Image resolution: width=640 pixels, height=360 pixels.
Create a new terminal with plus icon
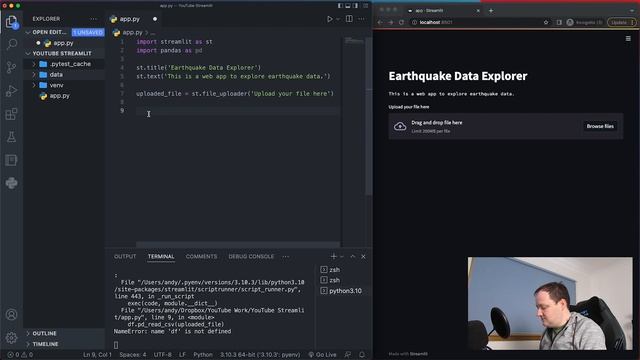click(333, 256)
